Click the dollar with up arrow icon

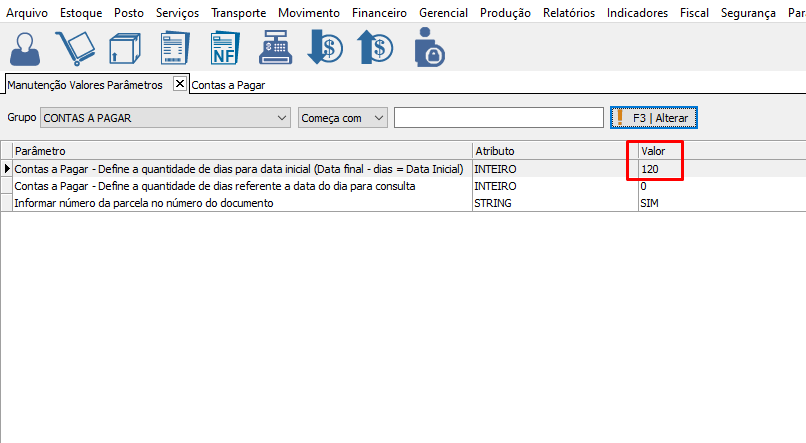click(x=375, y=47)
